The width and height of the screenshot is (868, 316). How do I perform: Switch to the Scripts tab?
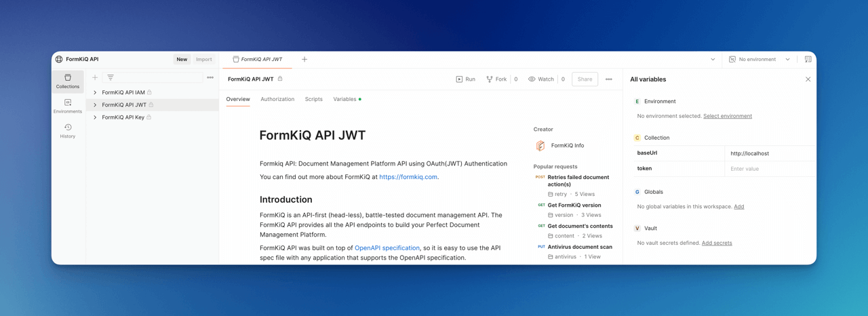[313, 99]
